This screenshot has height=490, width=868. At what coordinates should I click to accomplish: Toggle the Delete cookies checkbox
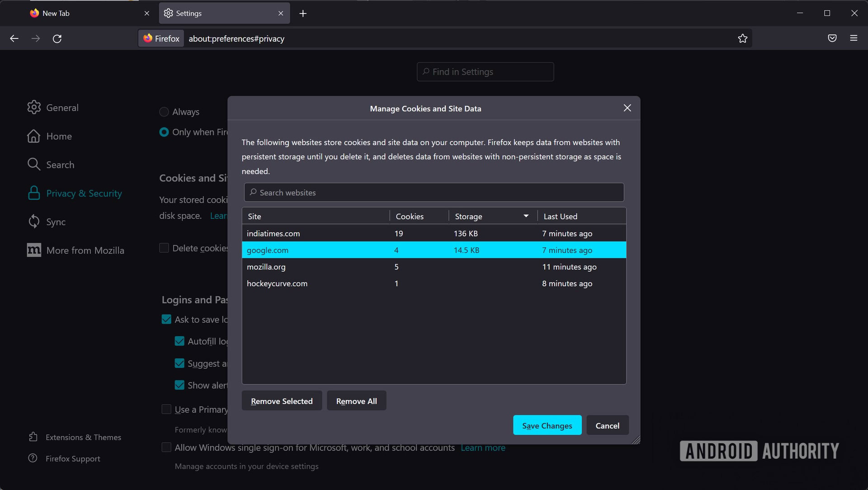[164, 248]
